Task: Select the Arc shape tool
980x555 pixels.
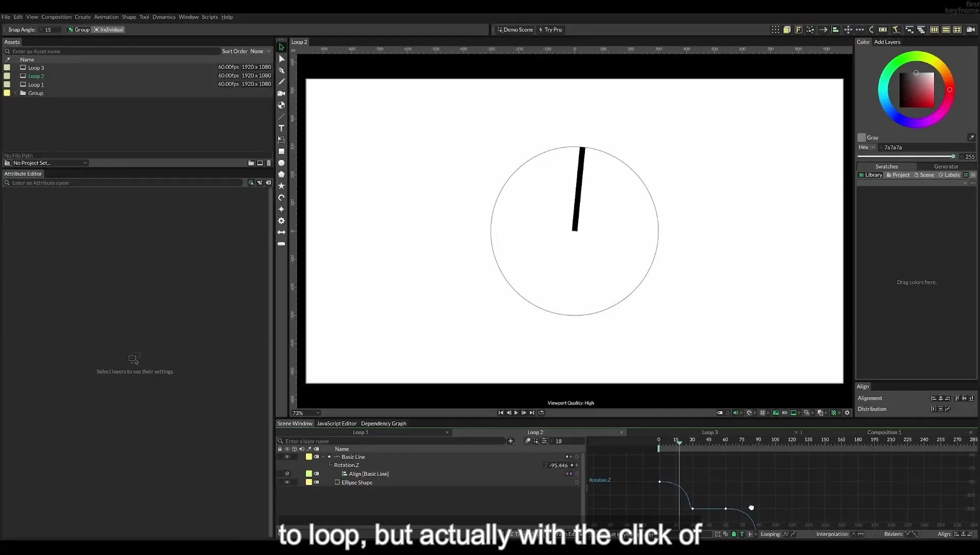Action: (281, 198)
